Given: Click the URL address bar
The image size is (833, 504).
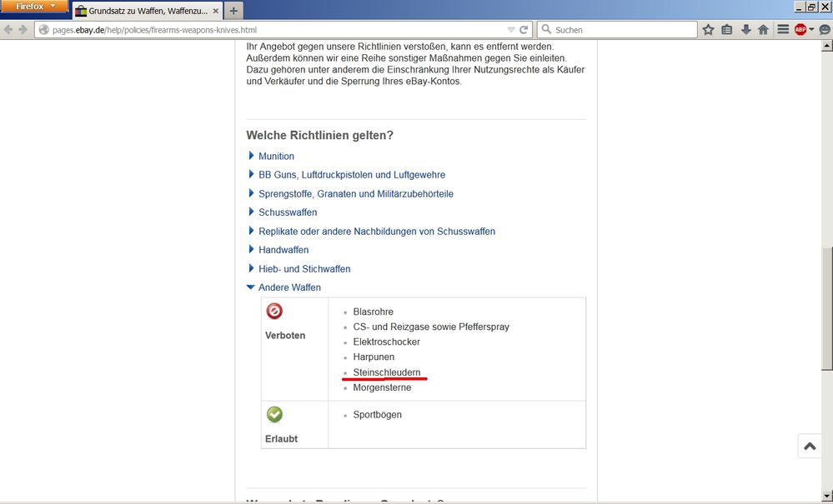Looking at the screenshot, I should (x=275, y=29).
